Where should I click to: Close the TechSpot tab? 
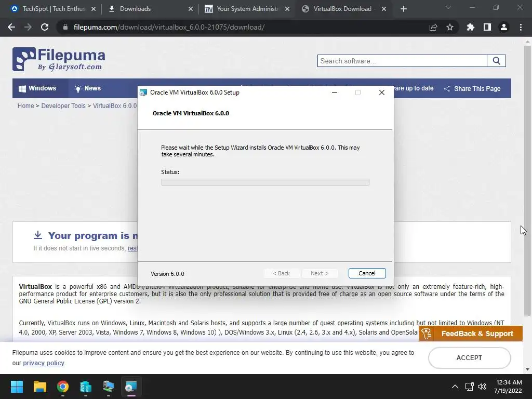[x=94, y=9]
